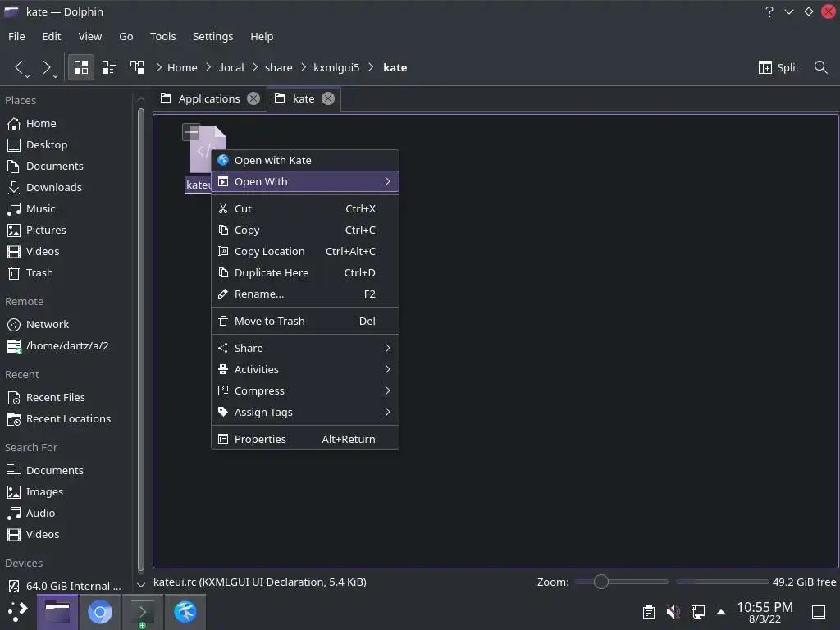
Task: Open the Edit menu
Action: [52, 36]
